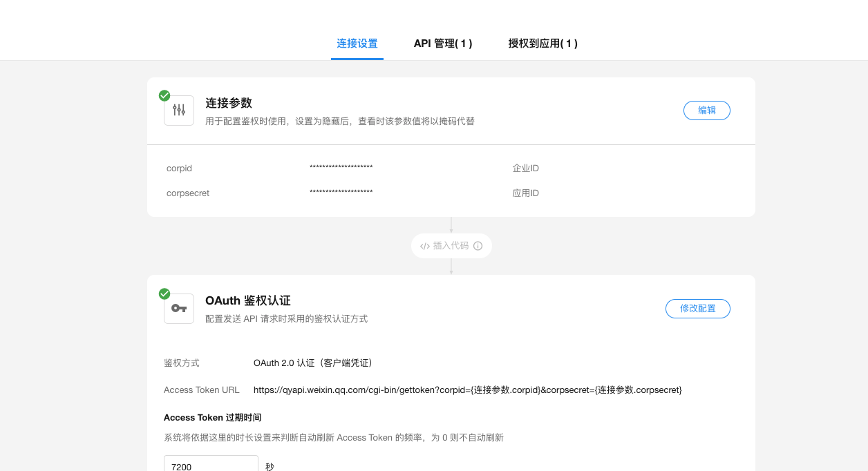This screenshot has height=471, width=868.
Task: Click the OAuth 鉴权认证 heading
Action: coord(248,301)
